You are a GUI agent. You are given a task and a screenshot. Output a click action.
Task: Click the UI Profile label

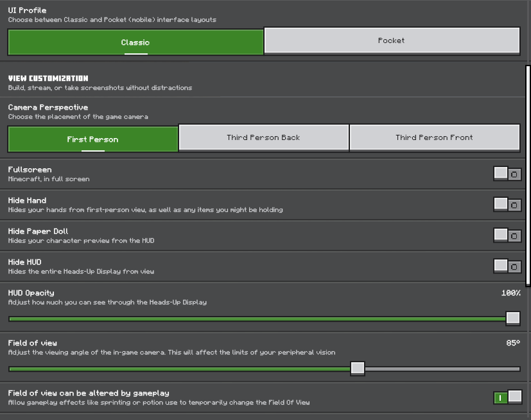(27, 10)
